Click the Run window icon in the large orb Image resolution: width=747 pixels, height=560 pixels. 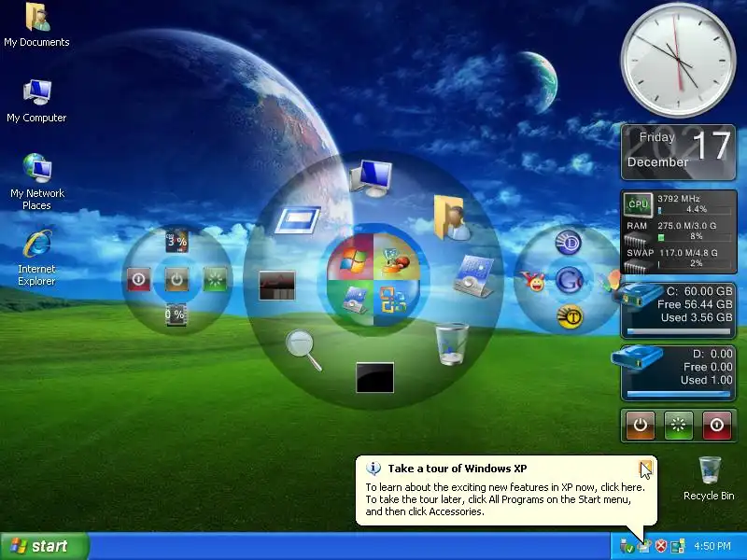point(298,220)
